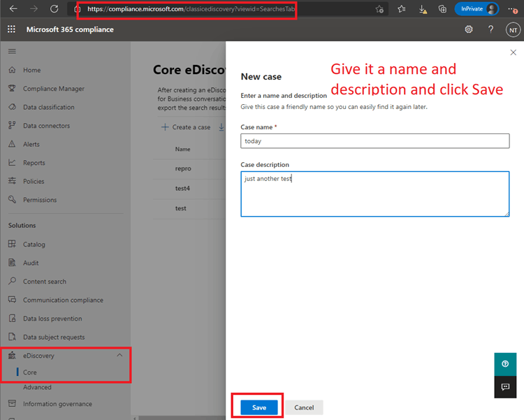Image resolution: width=524 pixels, height=420 pixels.
Task: Click the eDiscovery icon in sidebar
Action: [x=12, y=355]
